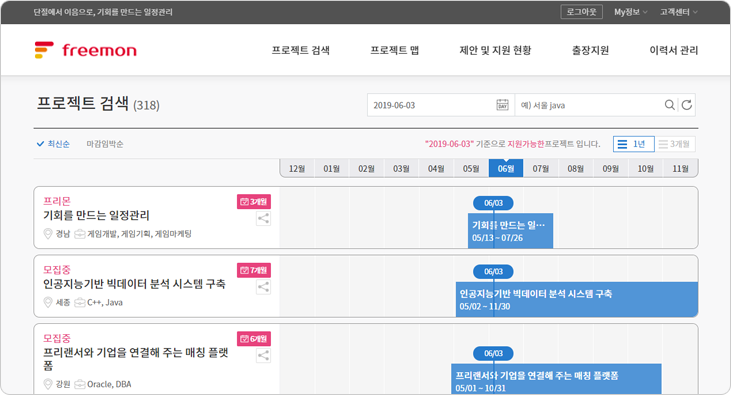Click the 05/02 ~ 11/30 timeline bar
Screen dimensions: 731x395
pos(577,299)
